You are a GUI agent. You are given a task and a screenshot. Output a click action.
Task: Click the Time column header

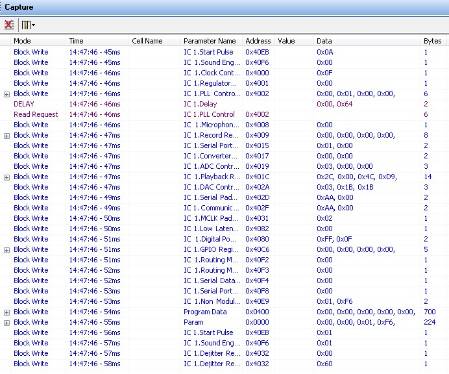pyautogui.click(x=76, y=41)
